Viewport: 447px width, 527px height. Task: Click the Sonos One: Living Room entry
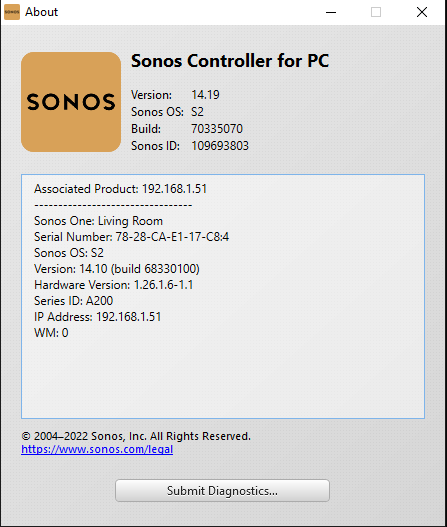98,221
